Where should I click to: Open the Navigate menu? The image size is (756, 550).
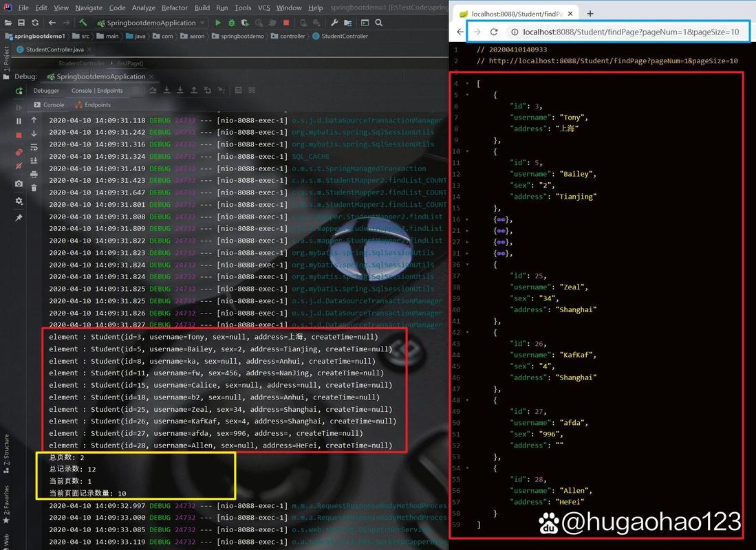click(89, 8)
